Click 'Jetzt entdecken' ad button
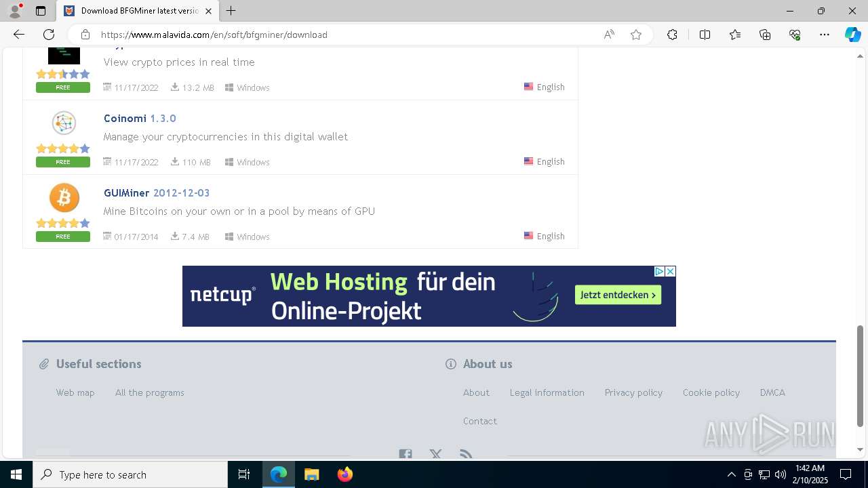This screenshot has width=868, height=488. (618, 295)
